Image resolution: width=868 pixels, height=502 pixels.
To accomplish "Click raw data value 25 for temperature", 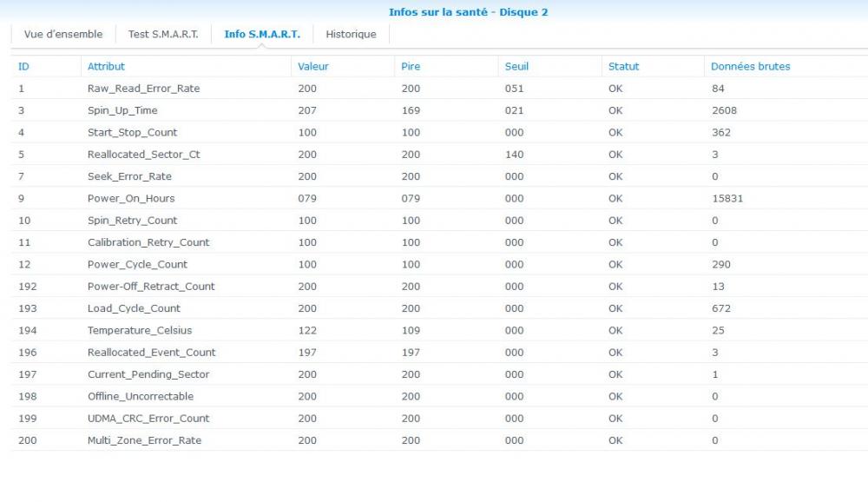I will 718,330.
